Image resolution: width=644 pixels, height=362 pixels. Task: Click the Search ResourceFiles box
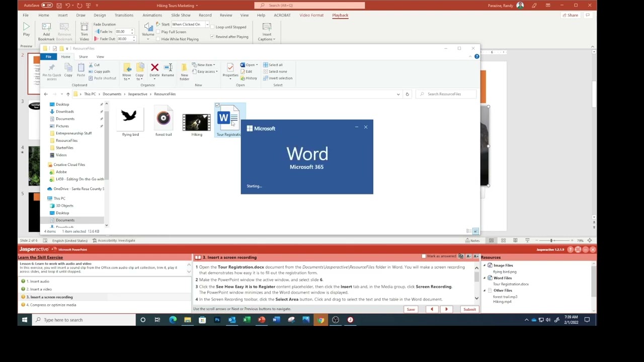(446, 94)
